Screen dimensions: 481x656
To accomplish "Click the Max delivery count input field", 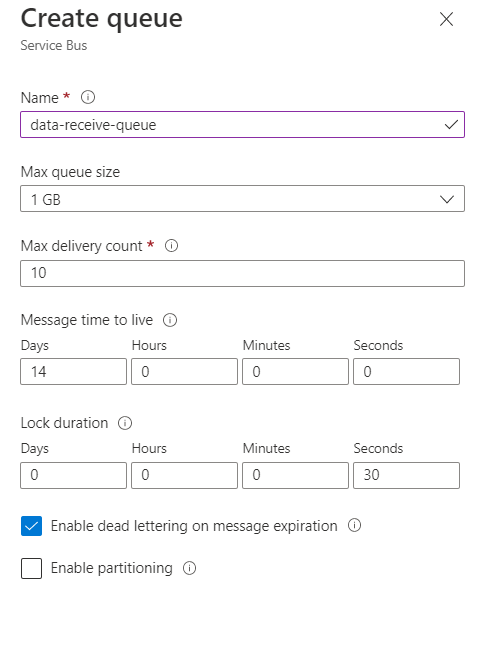I will click(243, 273).
